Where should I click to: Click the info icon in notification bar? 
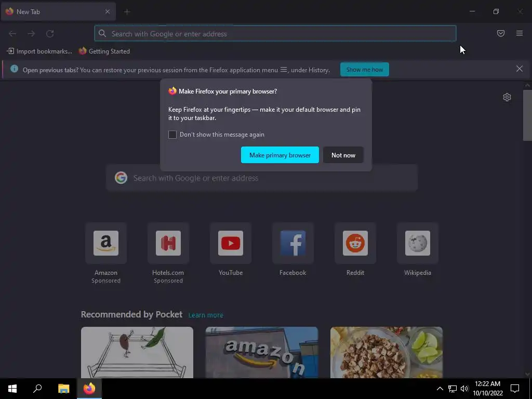pyautogui.click(x=14, y=69)
